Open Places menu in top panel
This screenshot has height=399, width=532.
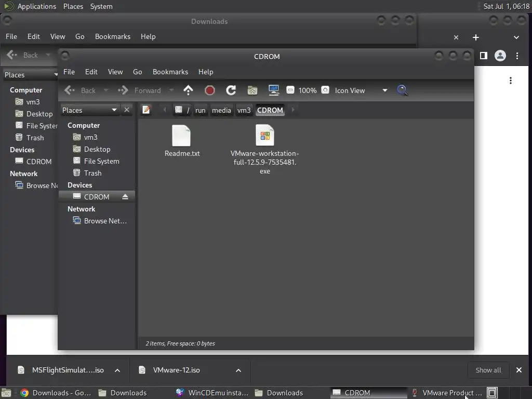tap(73, 6)
